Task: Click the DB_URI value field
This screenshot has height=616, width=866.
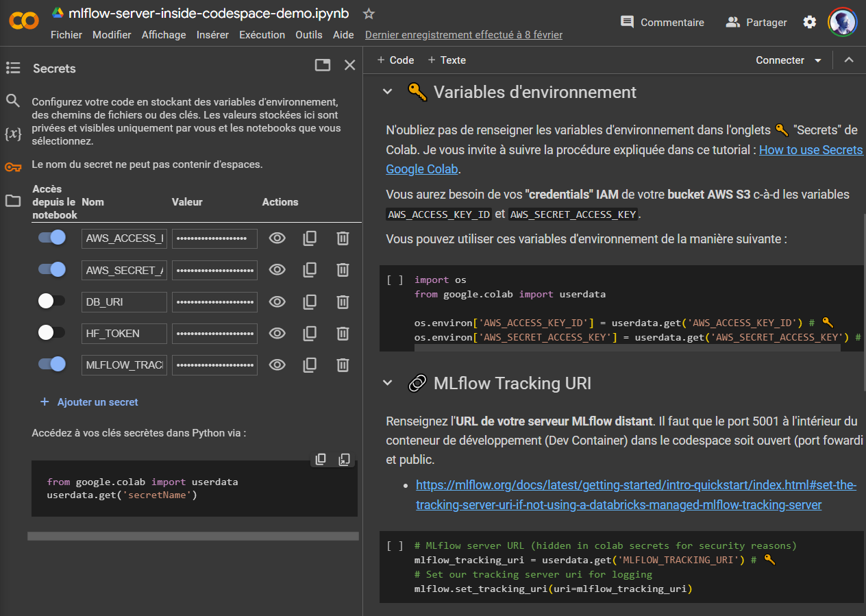Action: [214, 301]
